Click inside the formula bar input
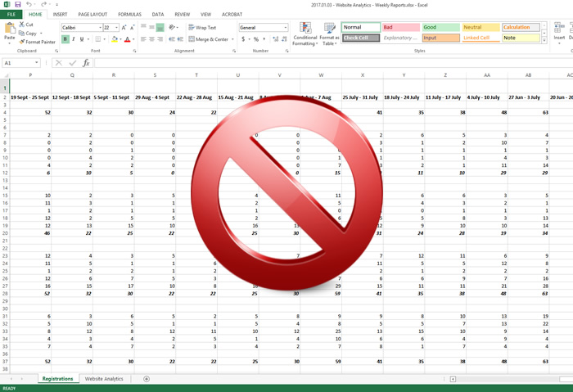This screenshot has height=392, width=573. (333, 63)
